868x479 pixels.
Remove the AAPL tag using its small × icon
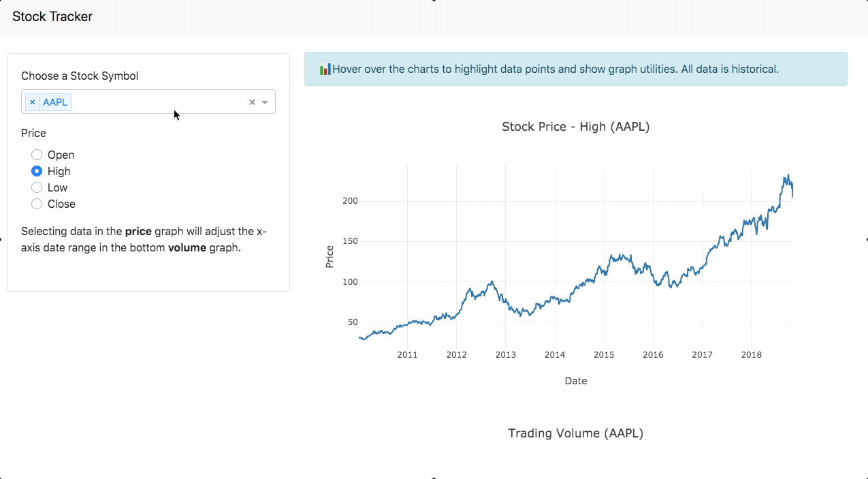(32, 102)
